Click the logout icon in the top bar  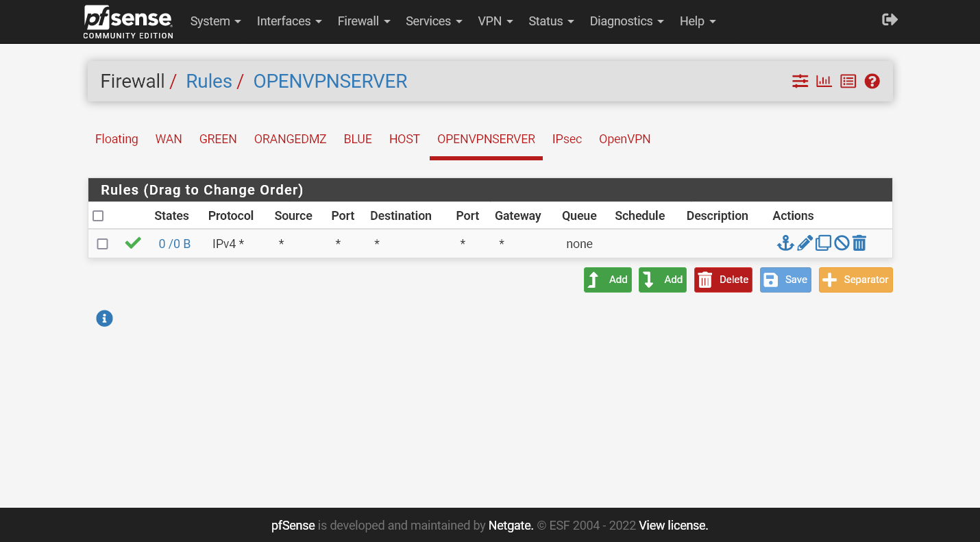click(889, 20)
